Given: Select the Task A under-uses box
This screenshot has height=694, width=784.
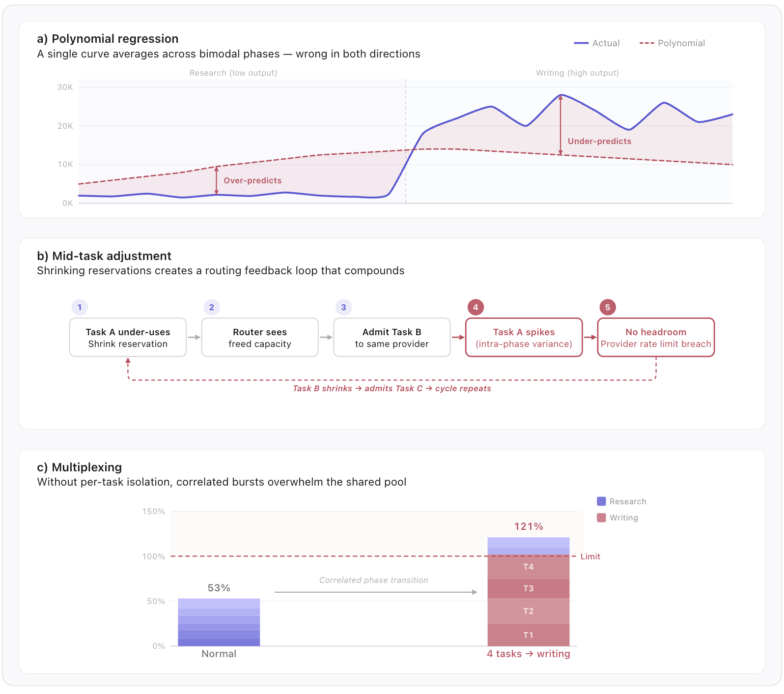Looking at the screenshot, I should 128,338.
